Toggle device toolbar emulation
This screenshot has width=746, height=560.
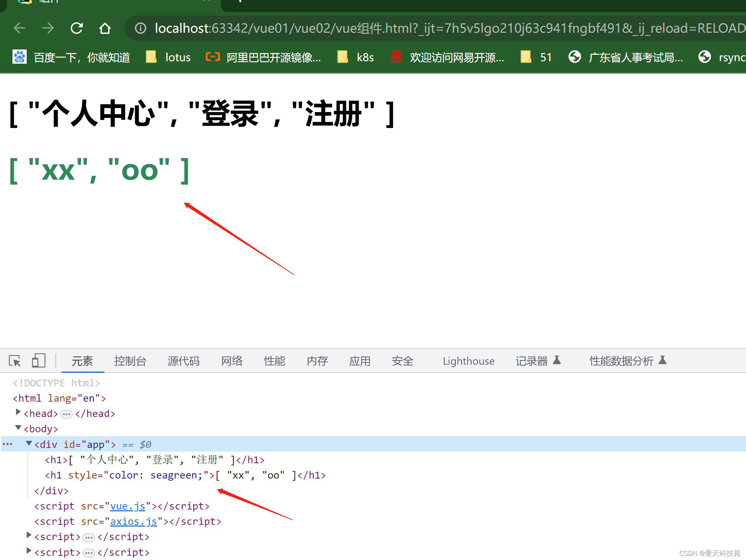[x=38, y=361]
